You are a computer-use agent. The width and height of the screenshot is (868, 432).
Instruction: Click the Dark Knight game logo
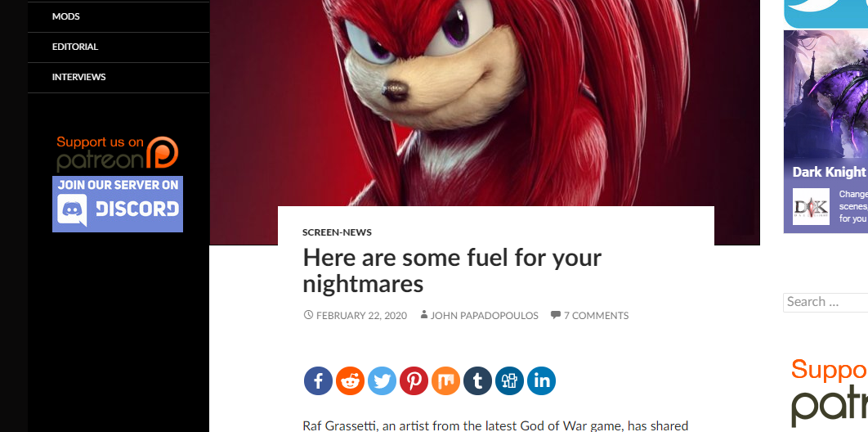click(x=811, y=206)
